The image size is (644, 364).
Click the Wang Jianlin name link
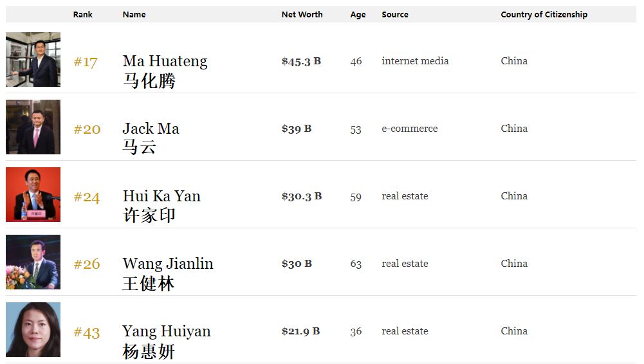coord(167,264)
